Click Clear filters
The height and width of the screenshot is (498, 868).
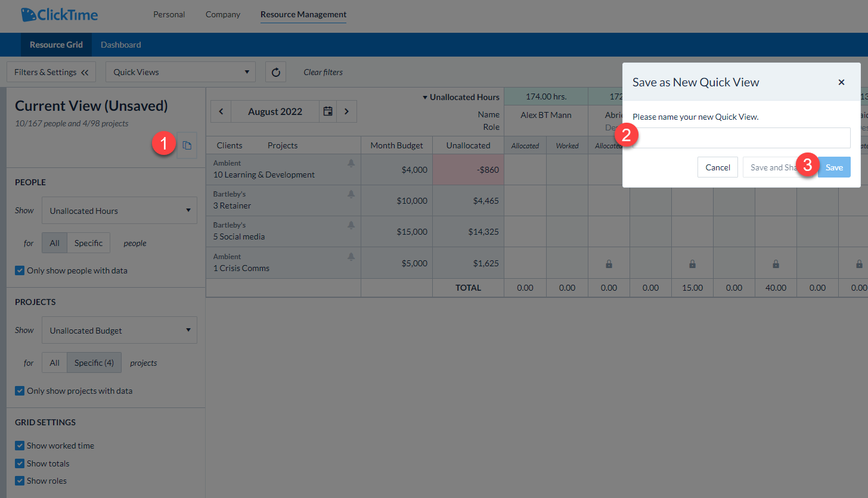coord(323,71)
